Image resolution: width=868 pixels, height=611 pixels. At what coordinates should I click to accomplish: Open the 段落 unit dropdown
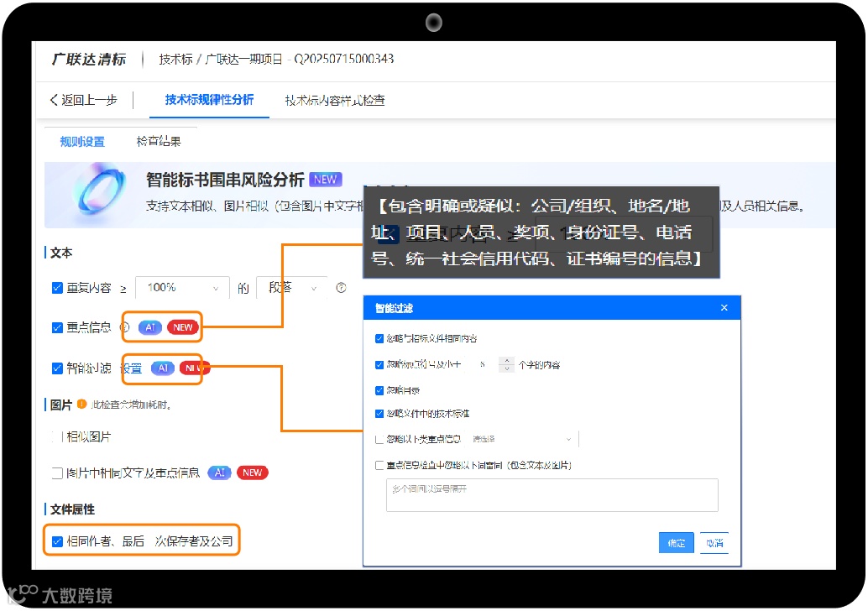[292, 288]
